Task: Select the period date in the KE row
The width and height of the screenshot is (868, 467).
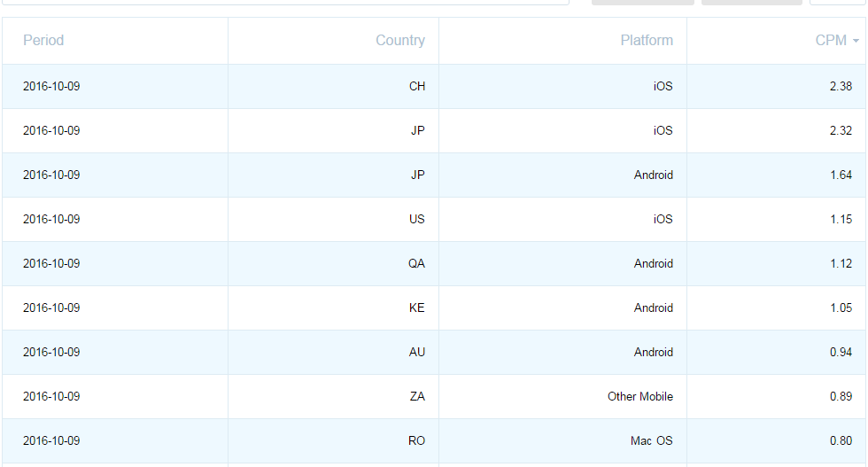Action: point(51,308)
